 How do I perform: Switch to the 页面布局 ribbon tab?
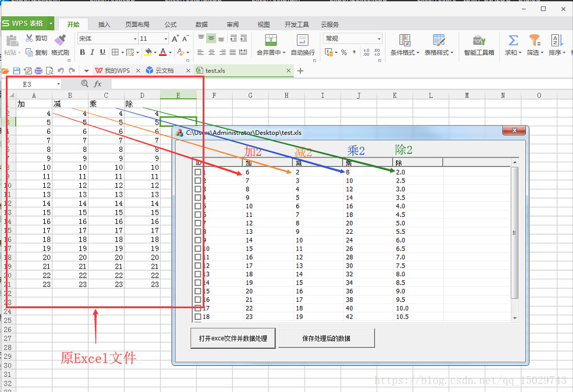click(x=137, y=24)
